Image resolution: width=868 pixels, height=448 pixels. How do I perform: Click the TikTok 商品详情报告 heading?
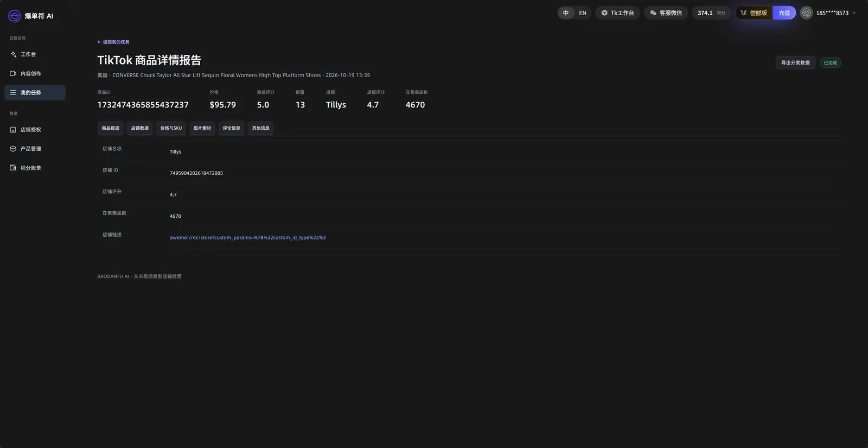point(149,60)
